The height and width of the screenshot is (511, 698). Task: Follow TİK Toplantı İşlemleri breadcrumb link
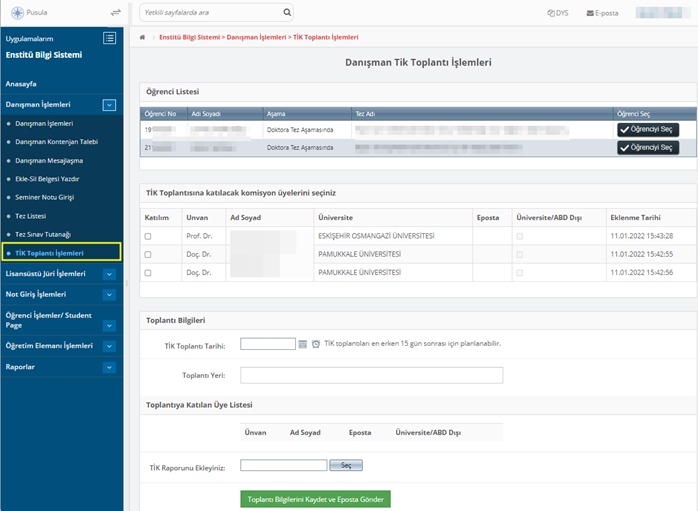(325, 37)
